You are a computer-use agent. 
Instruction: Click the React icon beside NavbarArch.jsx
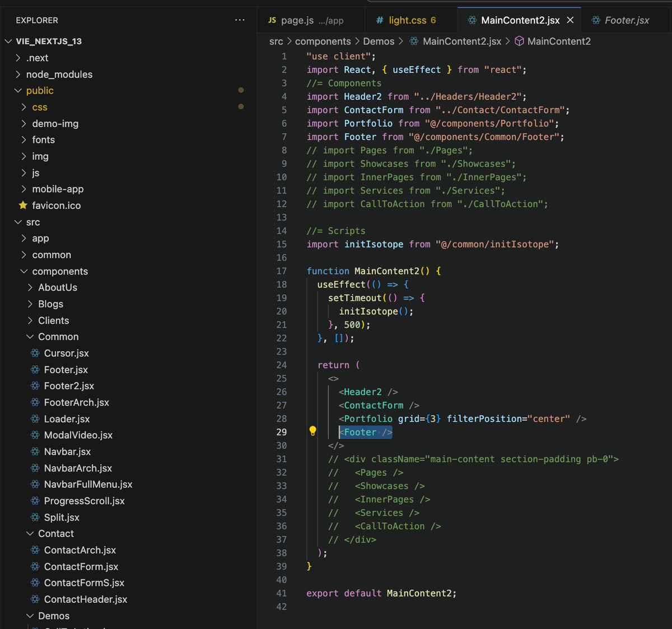(35, 468)
